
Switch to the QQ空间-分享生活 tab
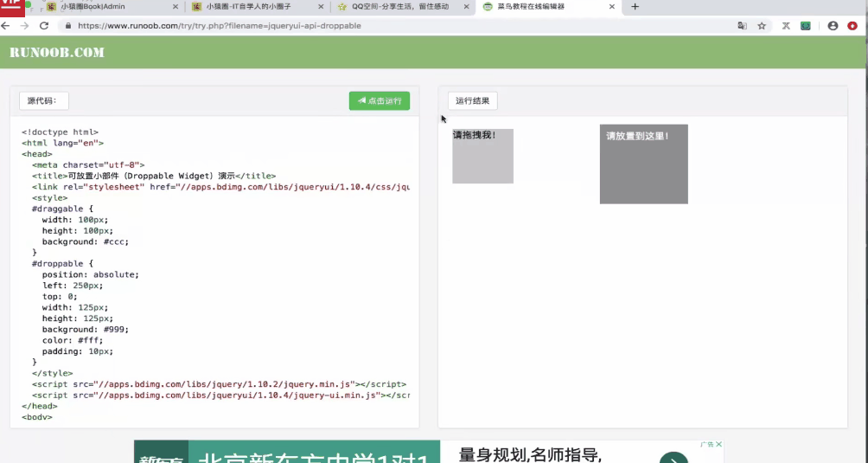pos(401,7)
